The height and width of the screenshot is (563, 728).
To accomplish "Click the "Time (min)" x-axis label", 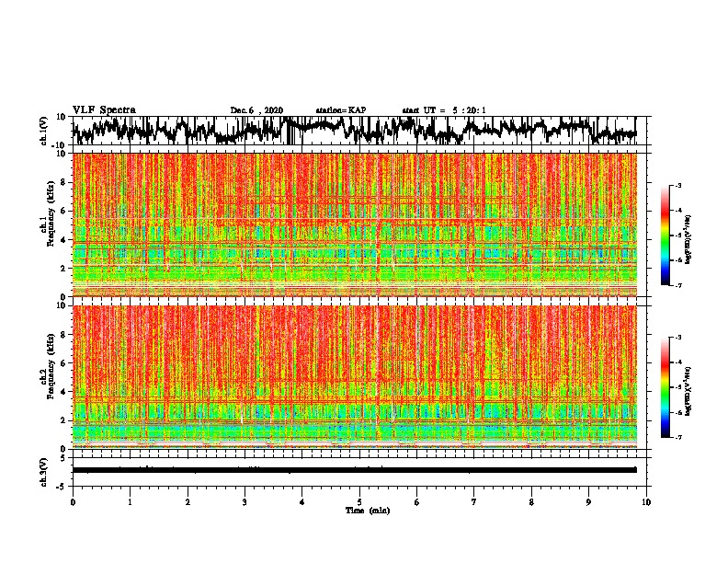I will (x=368, y=511).
